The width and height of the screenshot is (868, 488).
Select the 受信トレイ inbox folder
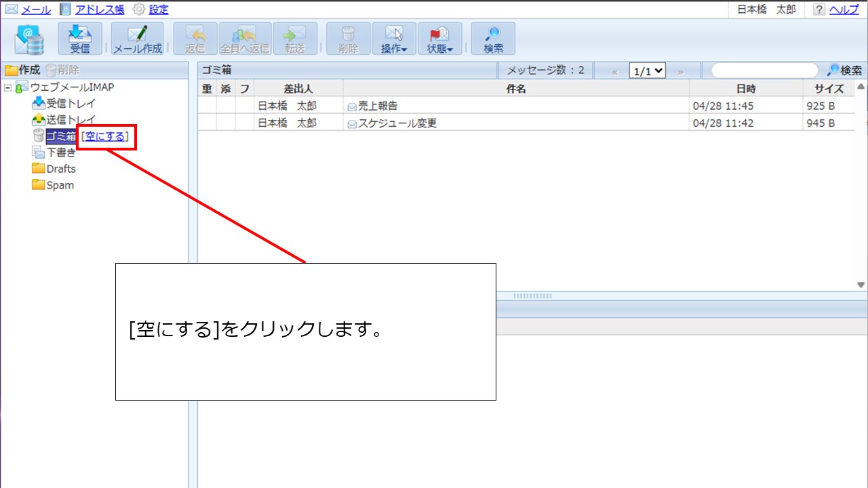(x=71, y=104)
